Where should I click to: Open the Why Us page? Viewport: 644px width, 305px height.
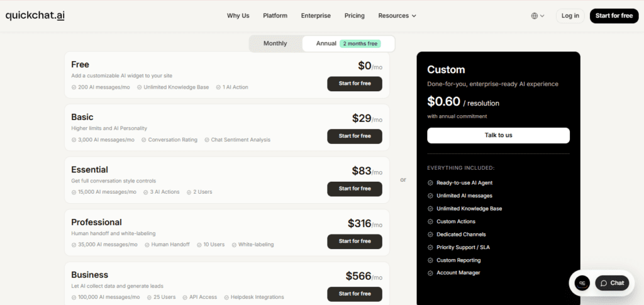click(x=238, y=16)
